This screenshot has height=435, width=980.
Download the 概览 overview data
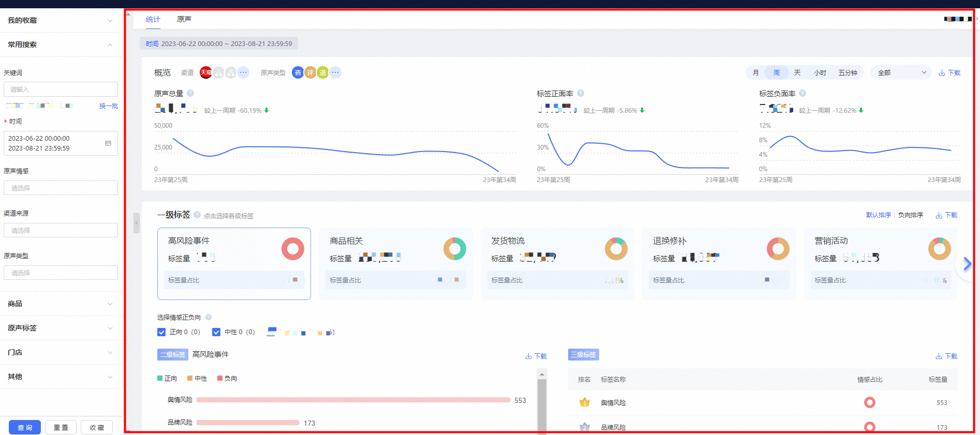pos(949,73)
